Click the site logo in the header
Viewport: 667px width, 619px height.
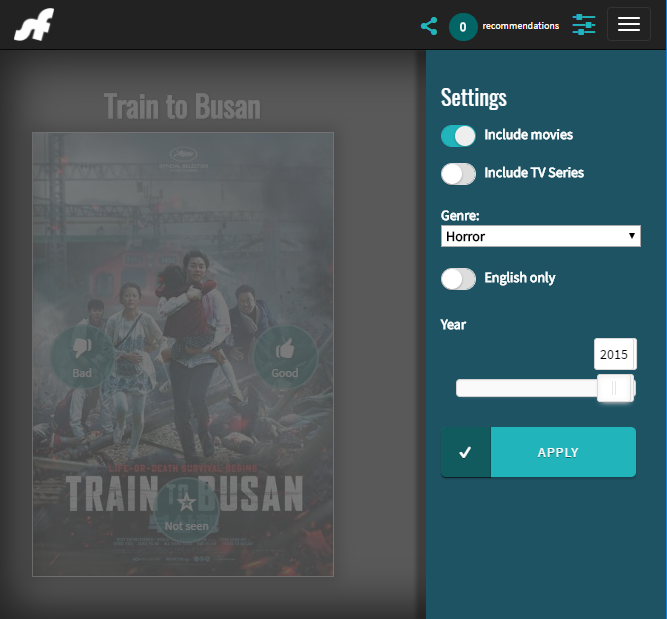click(x=34, y=25)
